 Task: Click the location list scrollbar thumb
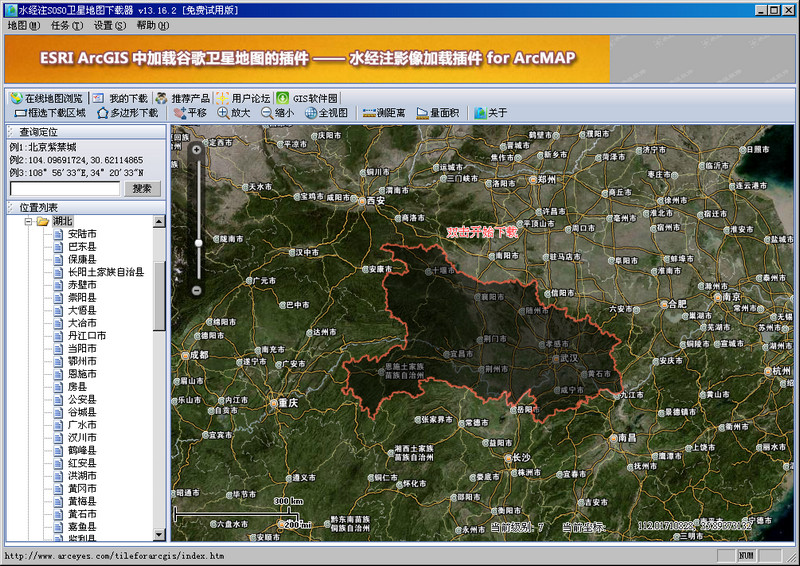tap(159, 297)
